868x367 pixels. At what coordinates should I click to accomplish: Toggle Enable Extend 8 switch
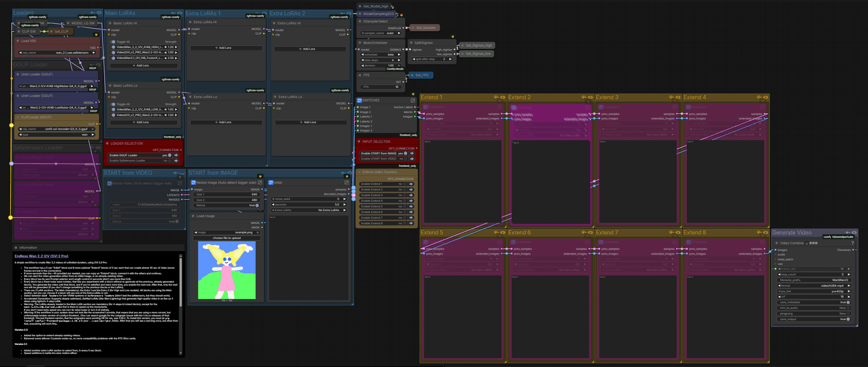405,223
